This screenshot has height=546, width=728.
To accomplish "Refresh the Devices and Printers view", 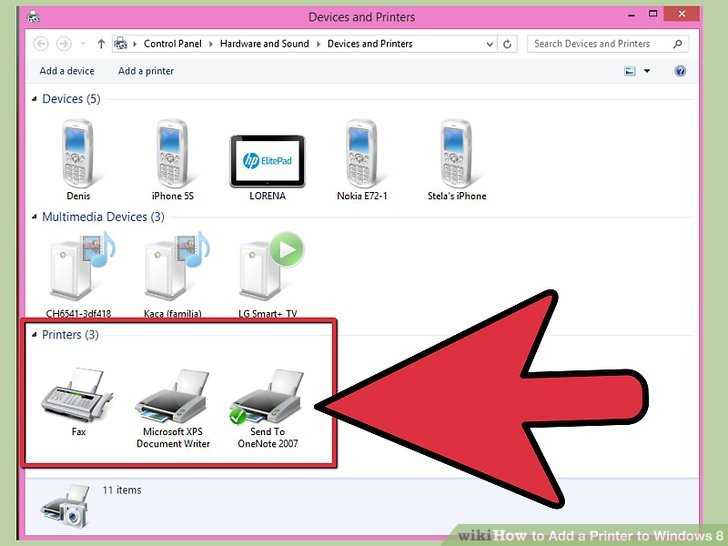I will pos(507,44).
